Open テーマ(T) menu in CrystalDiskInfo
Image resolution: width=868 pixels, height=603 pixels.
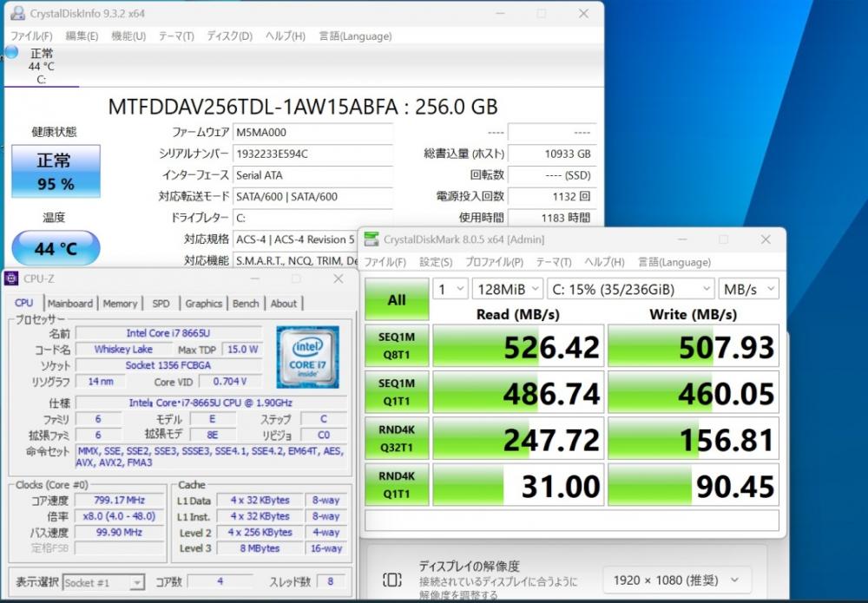tap(176, 36)
